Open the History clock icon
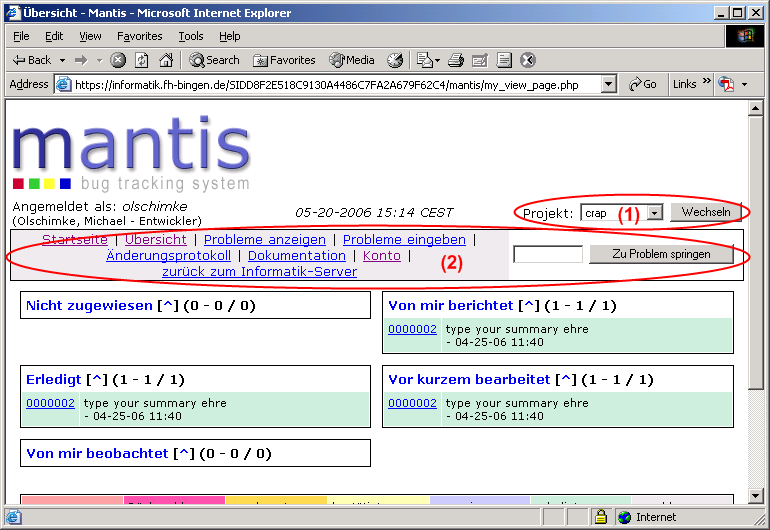Screen dimensions: 770x530 [395, 60]
